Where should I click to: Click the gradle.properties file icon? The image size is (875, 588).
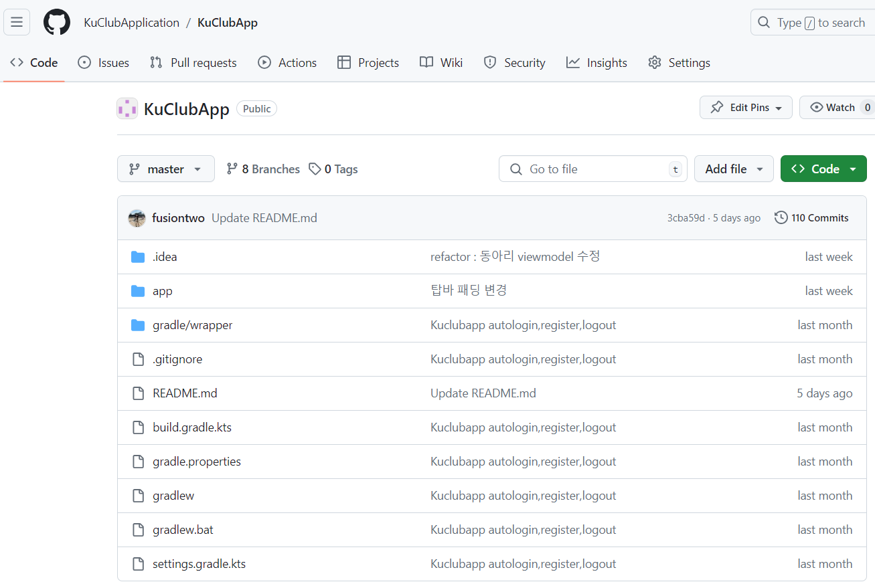[138, 462]
